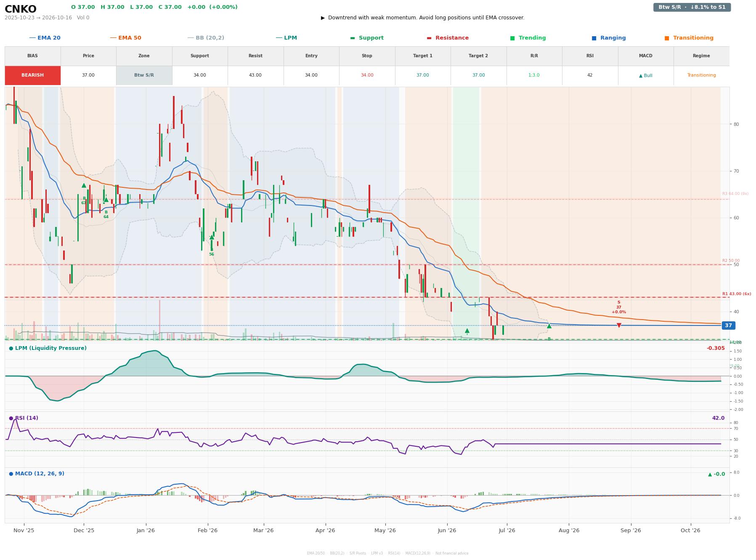756x560 pixels.
Task: Click the orange Transitioning legend item
Action: coord(689,38)
